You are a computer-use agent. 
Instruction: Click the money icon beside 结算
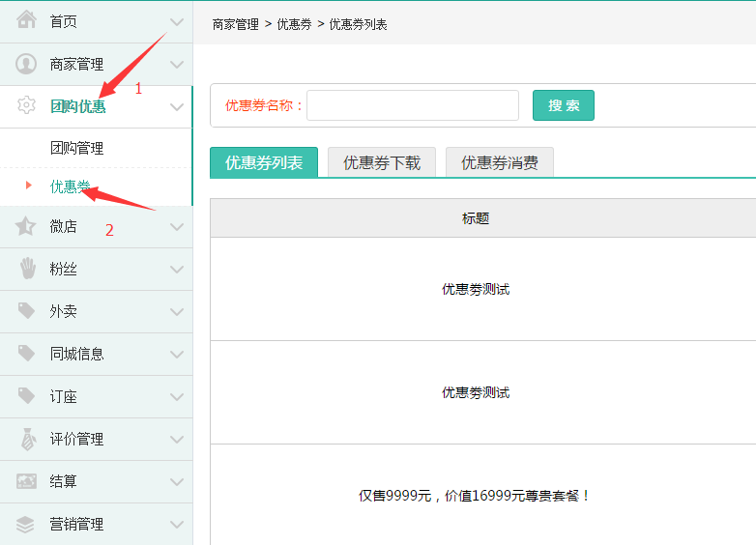(26, 481)
